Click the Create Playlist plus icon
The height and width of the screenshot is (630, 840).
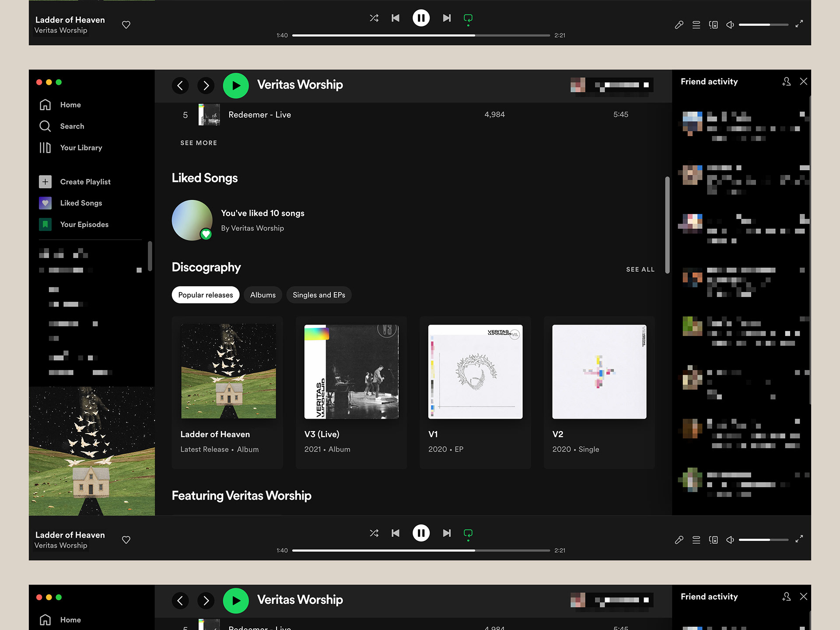click(x=45, y=182)
